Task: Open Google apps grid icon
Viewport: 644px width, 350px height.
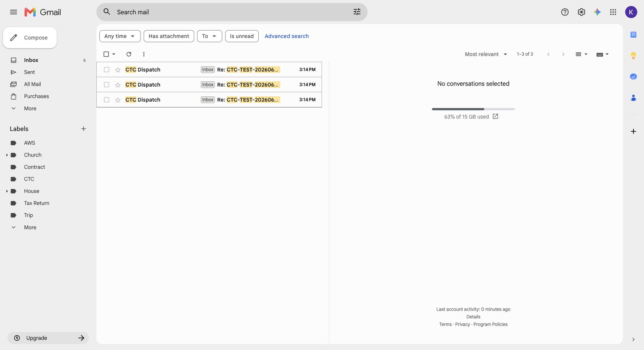Action: pos(613,12)
